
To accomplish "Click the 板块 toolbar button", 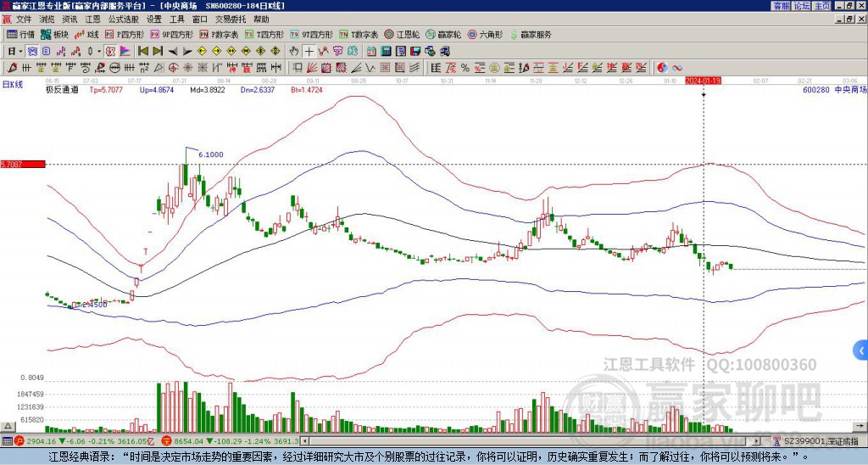I will (54, 35).
